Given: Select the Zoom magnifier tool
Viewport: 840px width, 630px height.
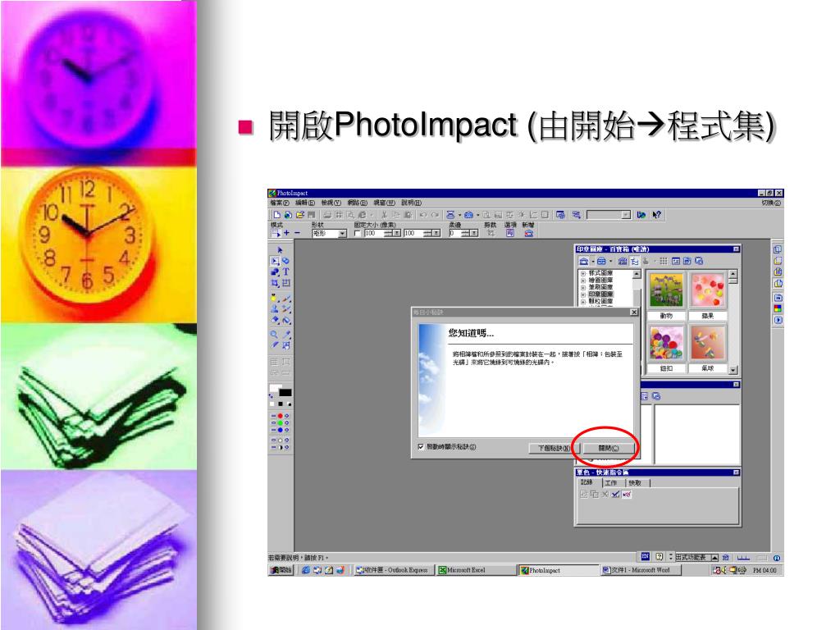Looking at the screenshot, I should [274, 335].
